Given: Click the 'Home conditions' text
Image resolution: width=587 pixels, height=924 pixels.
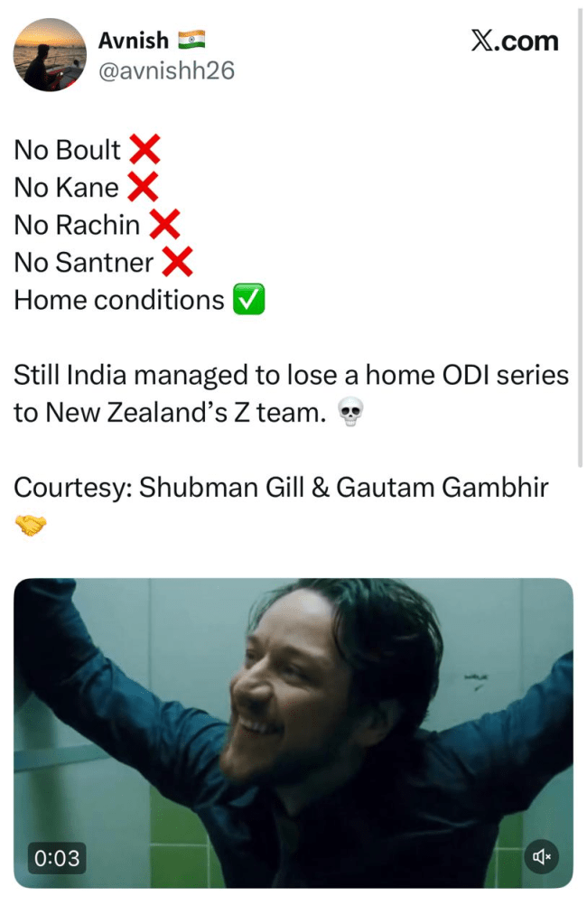Looking at the screenshot, I should pyautogui.click(x=119, y=300).
